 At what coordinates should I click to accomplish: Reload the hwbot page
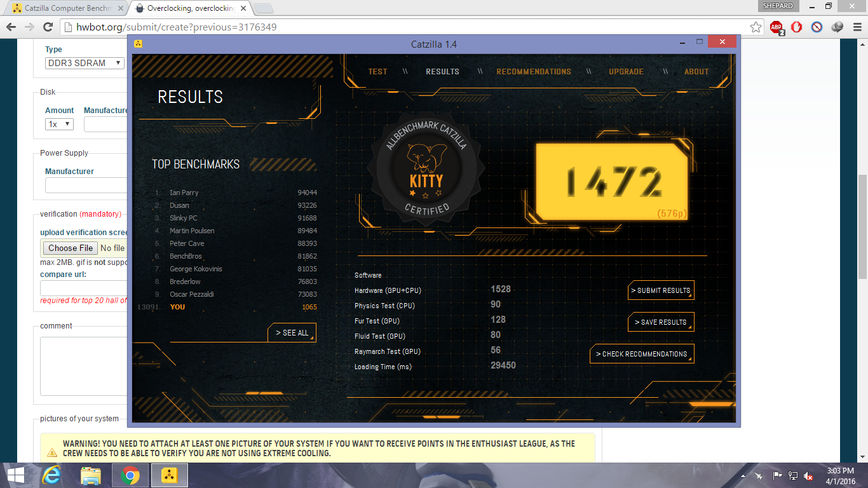point(48,27)
